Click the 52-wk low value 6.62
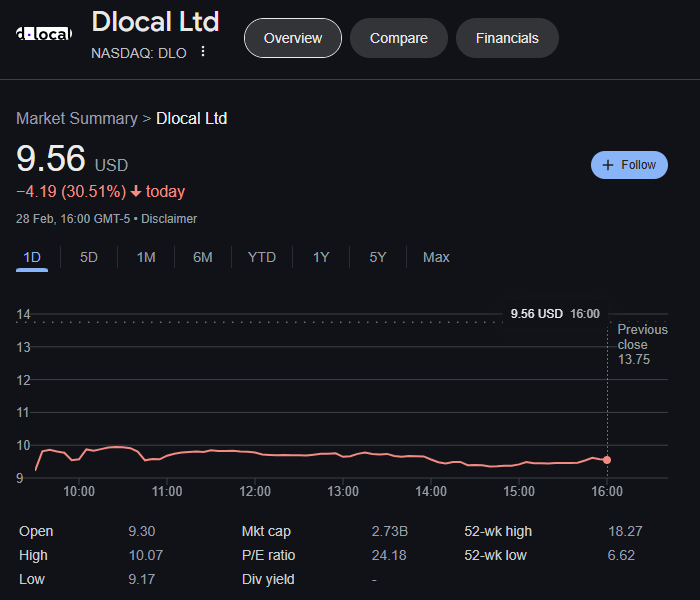The width and height of the screenshot is (700, 600). 621,555
